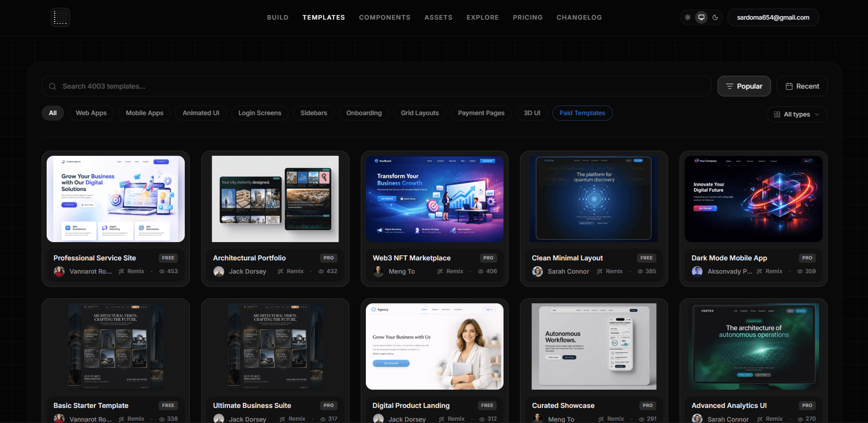The image size is (868, 423).
Task: Open the Components menu item
Action: 385,17
